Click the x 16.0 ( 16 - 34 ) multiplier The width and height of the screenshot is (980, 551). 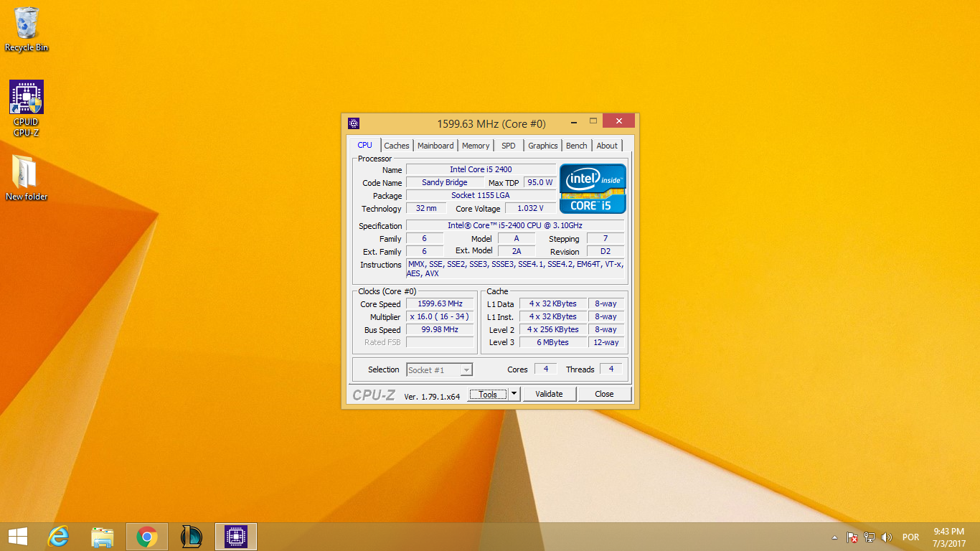pyautogui.click(x=440, y=316)
